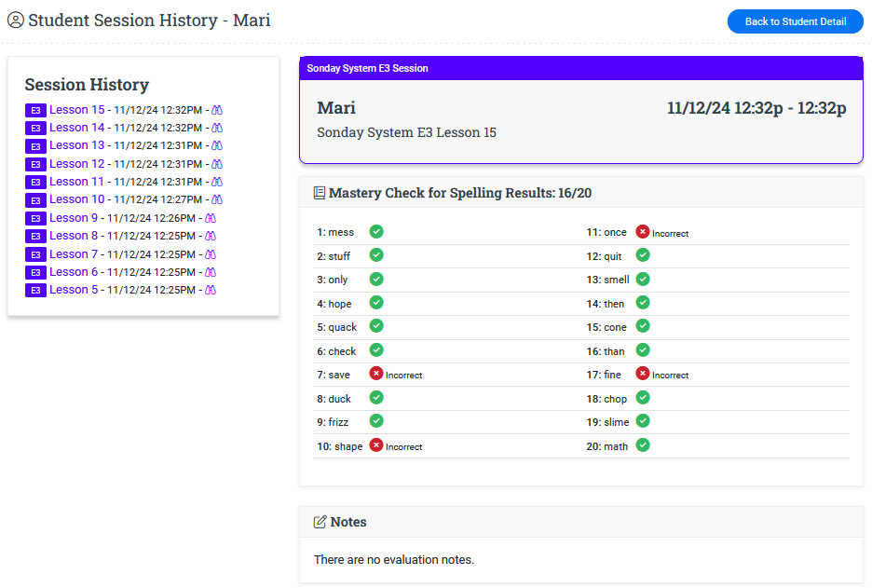Open the Lesson 12 session link
This screenshot has width=872, height=588.
[76, 164]
